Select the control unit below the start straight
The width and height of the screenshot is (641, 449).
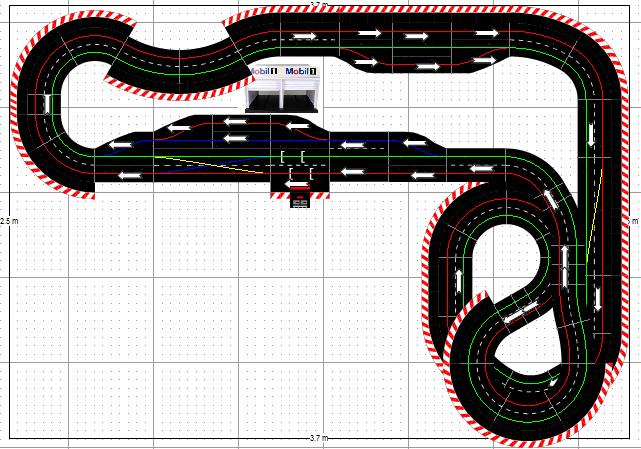299,200
